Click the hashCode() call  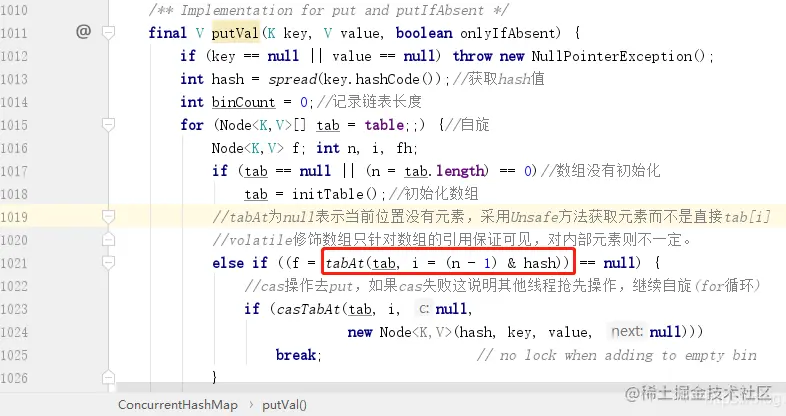[395, 79]
